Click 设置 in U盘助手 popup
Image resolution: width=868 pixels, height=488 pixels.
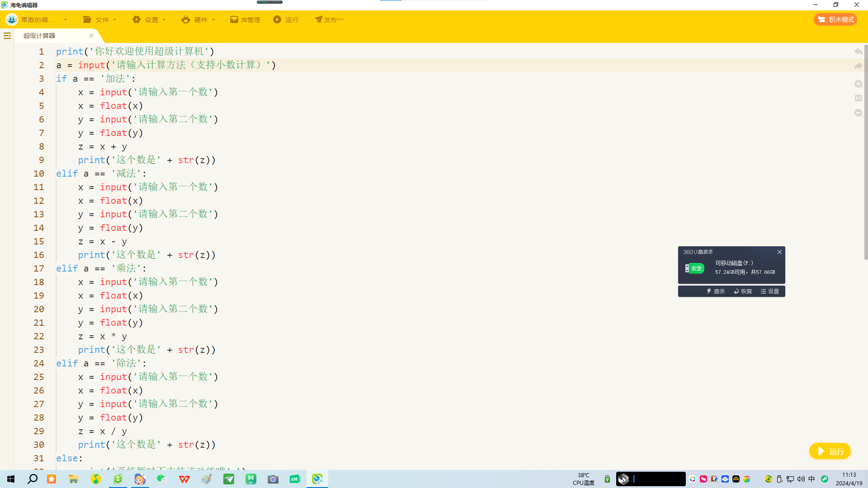click(770, 291)
